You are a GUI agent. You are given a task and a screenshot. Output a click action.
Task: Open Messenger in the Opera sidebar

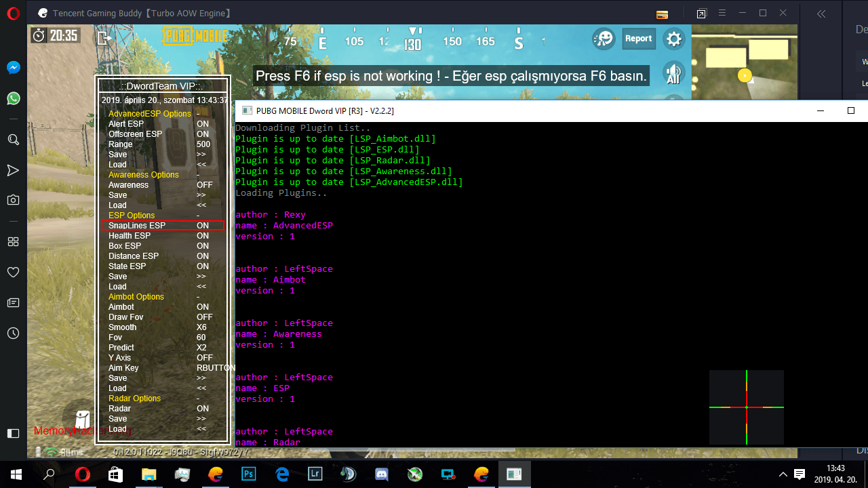coord(13,68)
